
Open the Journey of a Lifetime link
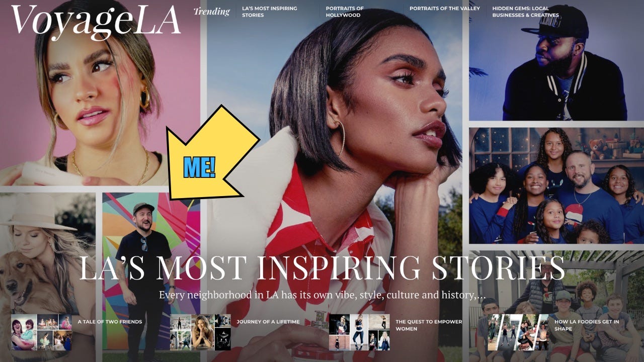coord(268,322)
